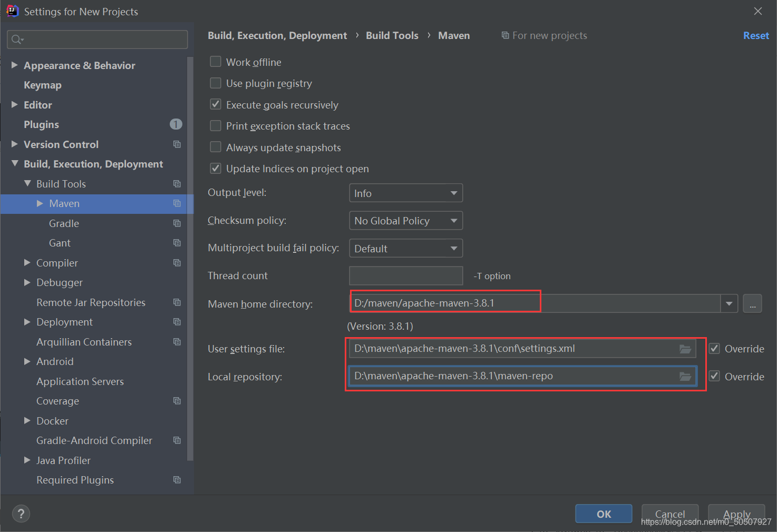Image resolution: width=777 pixels, height=532 pixels.
Task: Click the project-level icon beside Remote Jar Repositories
Action: [177, 302]
